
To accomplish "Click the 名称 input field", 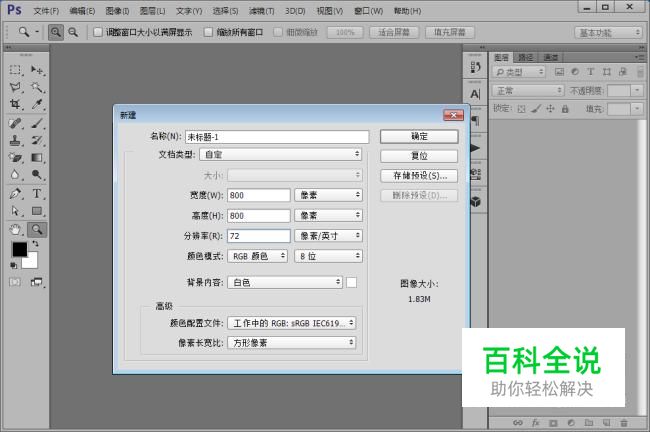I will pyautogui.click(x=277, y=137).
